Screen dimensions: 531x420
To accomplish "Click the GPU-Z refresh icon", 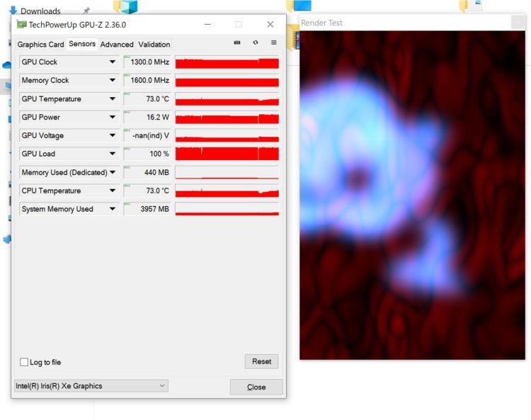I will click(256, 42).
